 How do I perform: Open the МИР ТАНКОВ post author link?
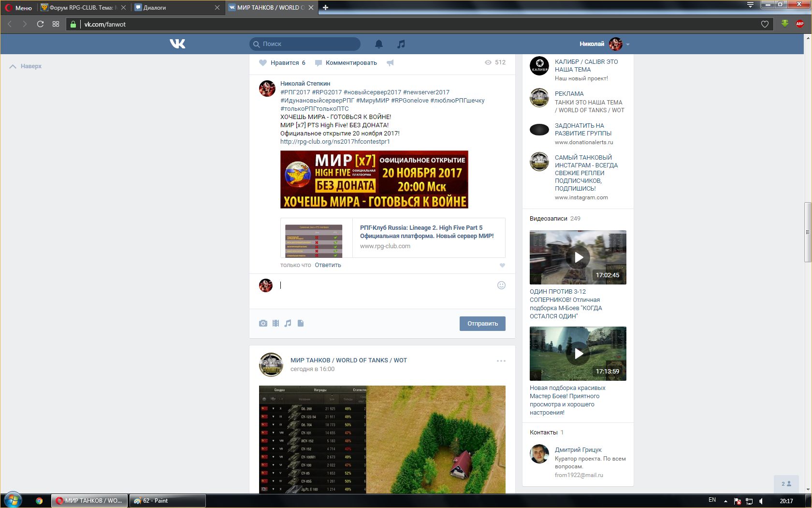(x=348, y=360)
